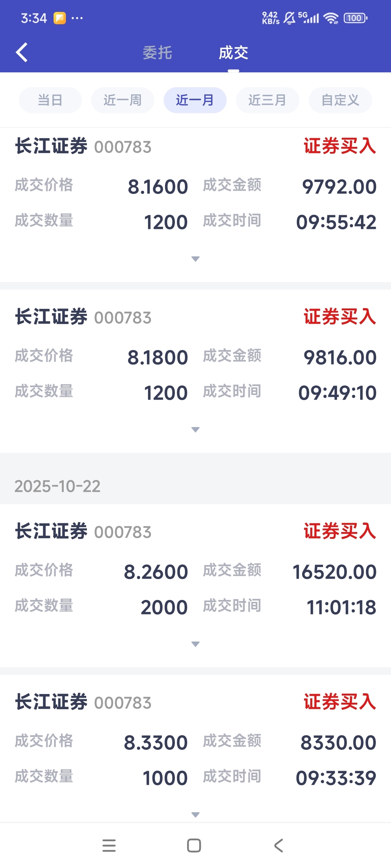
Task: Expand details of the 09:33:39 trade
Action: 195,815
